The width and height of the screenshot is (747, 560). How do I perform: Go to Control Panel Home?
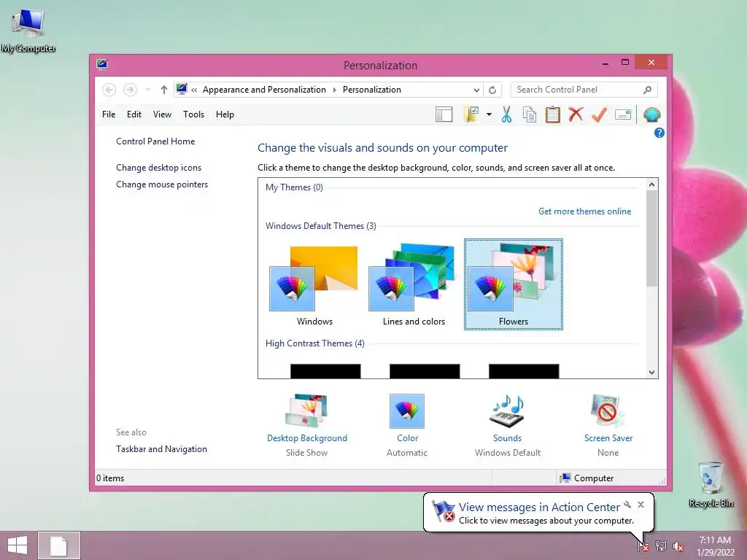[155, 141]
